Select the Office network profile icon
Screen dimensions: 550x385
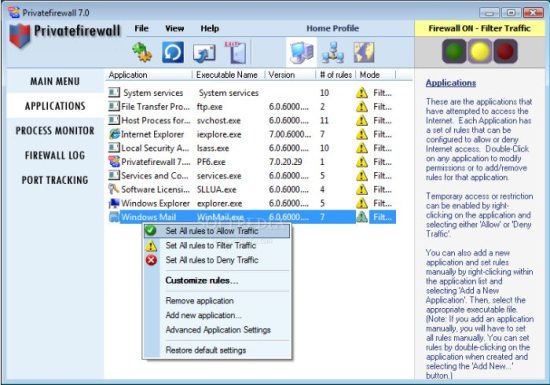pyautogui.click(x=333, y=53)
